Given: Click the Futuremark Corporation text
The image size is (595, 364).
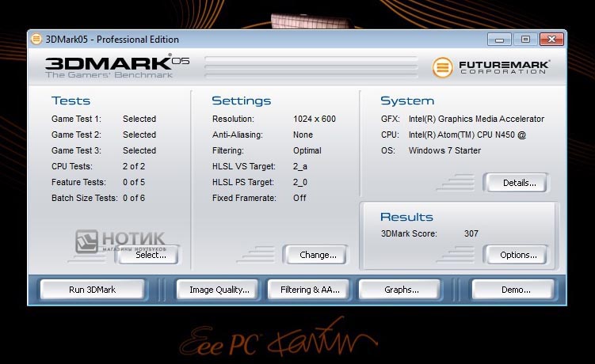Looking at the screenshot, I should click(504, 67).
